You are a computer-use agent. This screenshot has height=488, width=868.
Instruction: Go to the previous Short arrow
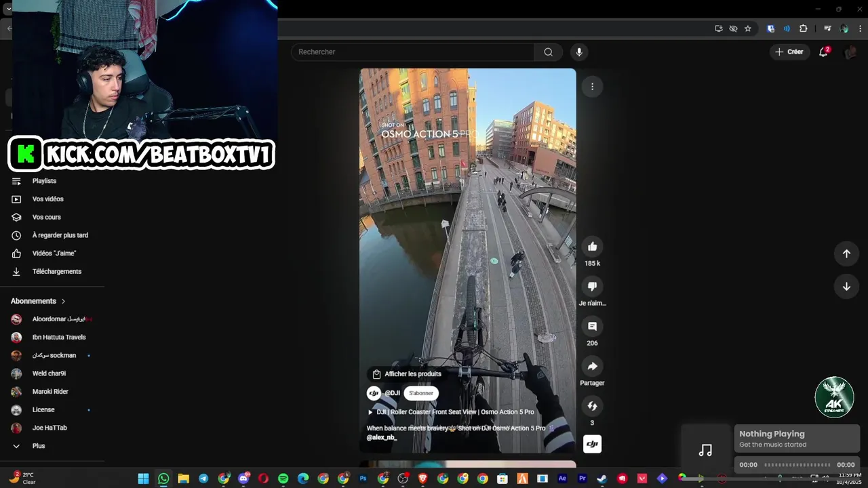coord(846,253)
